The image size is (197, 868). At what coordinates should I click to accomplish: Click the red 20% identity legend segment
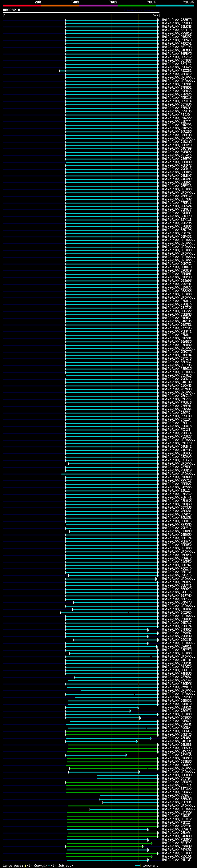pos(22,6)
